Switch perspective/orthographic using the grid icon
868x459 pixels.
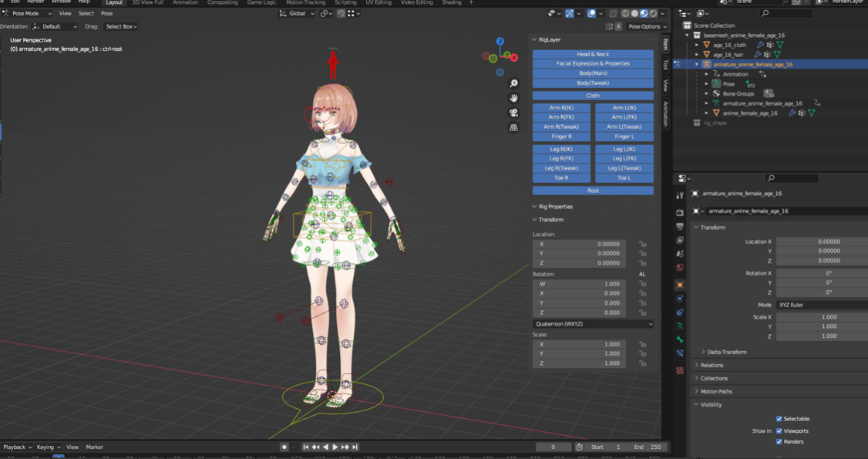click(513, 127)
